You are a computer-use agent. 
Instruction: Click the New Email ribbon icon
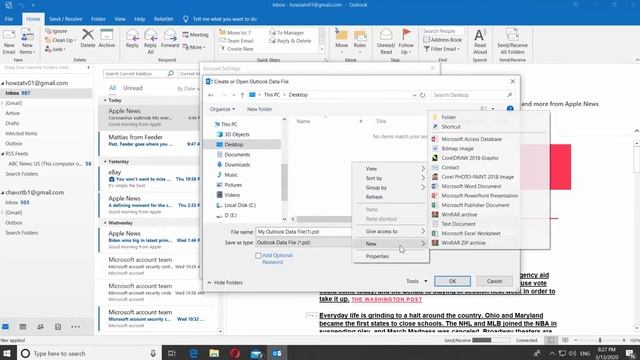[9, 42]
